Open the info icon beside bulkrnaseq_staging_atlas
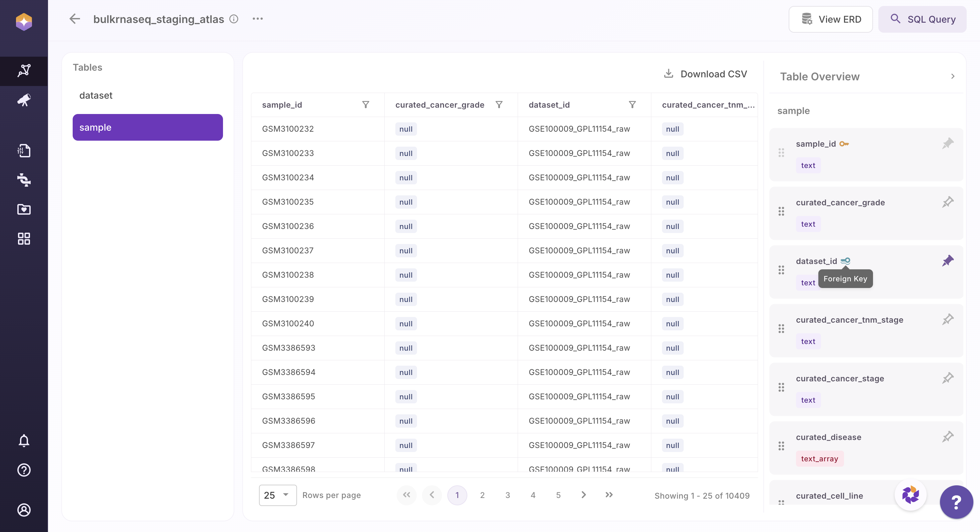Image resolution: width=980 pixels, height=532 pixels. pyautogui.click(x=234, y=19)
